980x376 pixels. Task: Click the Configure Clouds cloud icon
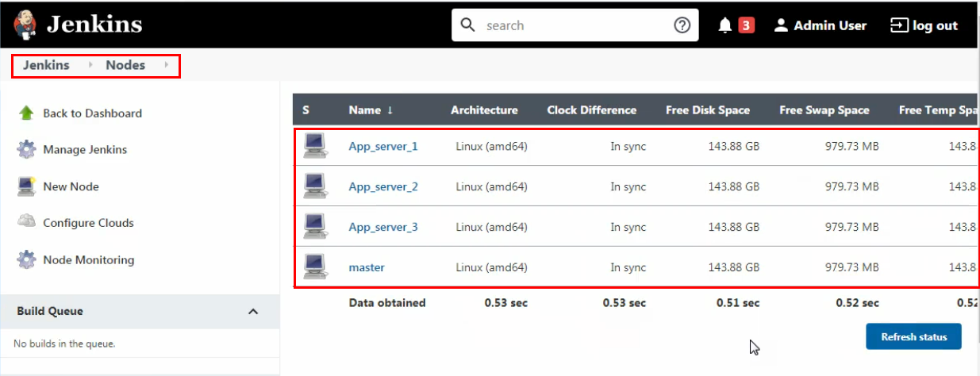point(26,222)
